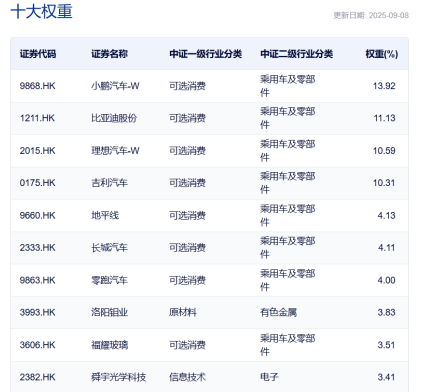The width and height of the screenshot is (434, 392).
Task: Select the name 理想汽车-W
Action: [x=115, y=151]
